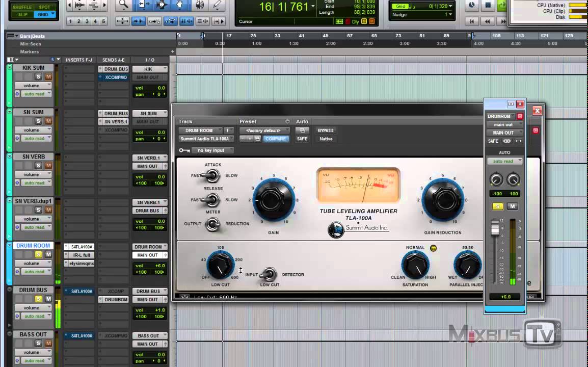Open the Bars|Beats ruler menu
588x367 pixels.
[11, 36]
